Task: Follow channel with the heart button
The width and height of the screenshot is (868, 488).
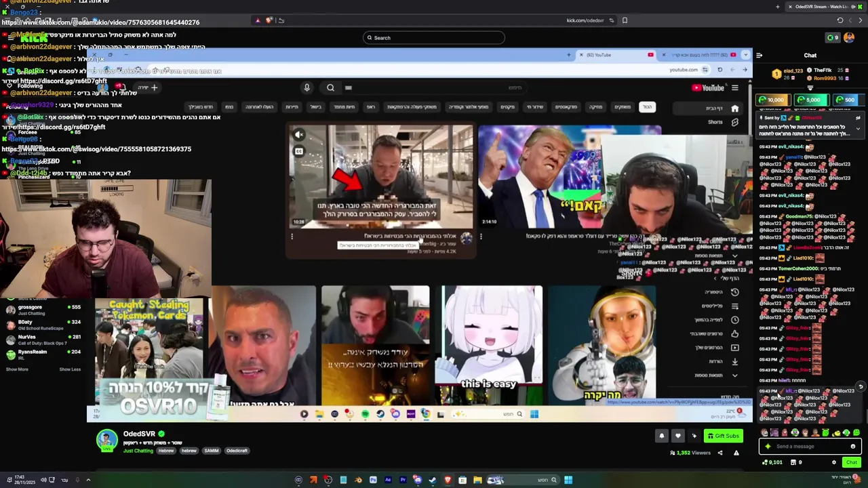Action: tap(677, 436)
